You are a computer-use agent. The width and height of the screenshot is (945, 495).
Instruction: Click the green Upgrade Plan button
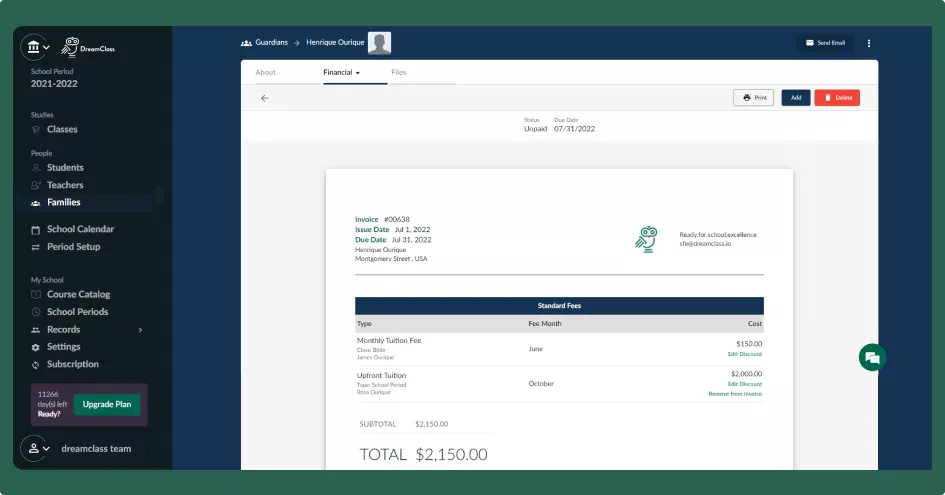coord(107,405)
